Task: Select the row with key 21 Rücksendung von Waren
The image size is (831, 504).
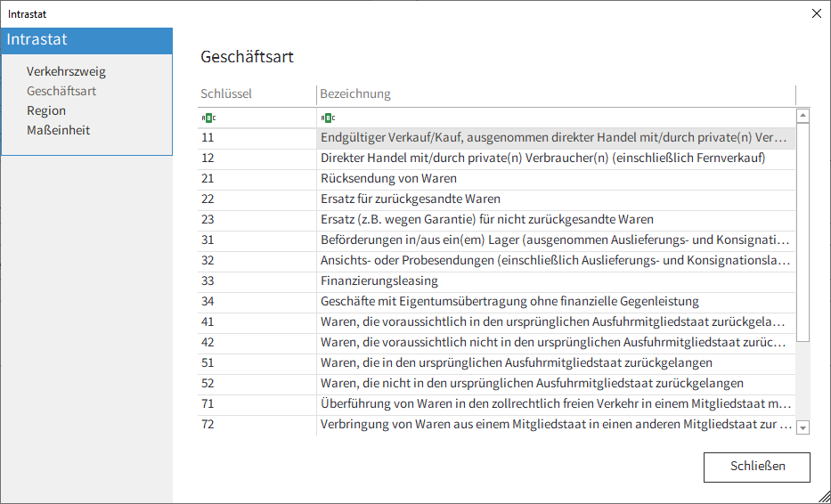Action: (497, 179)
